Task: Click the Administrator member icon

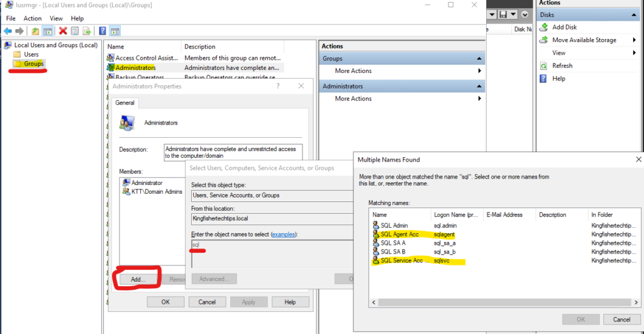Action: 126,182
